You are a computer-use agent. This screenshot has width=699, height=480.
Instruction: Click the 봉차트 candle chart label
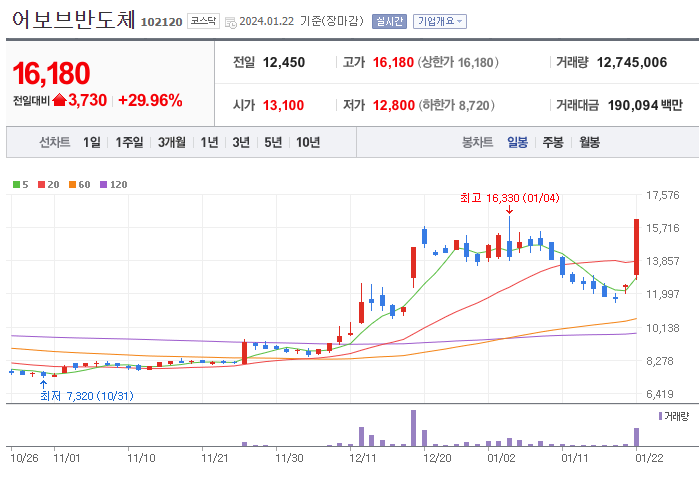[477, 142]
